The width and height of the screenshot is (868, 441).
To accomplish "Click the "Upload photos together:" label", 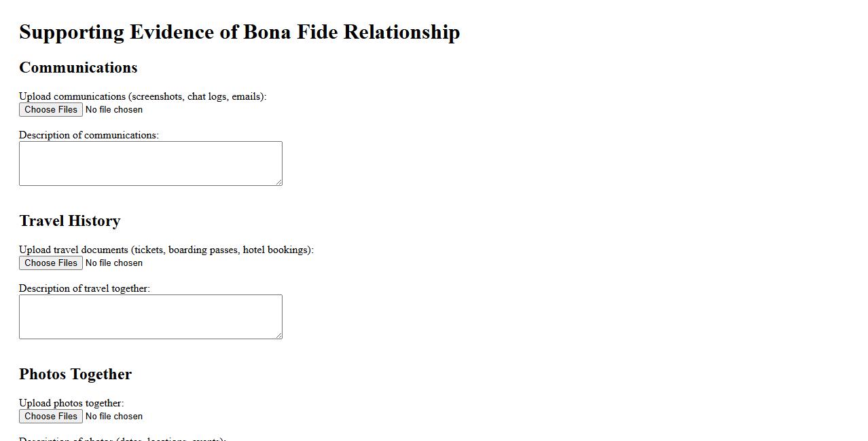I will pos(71,403).
